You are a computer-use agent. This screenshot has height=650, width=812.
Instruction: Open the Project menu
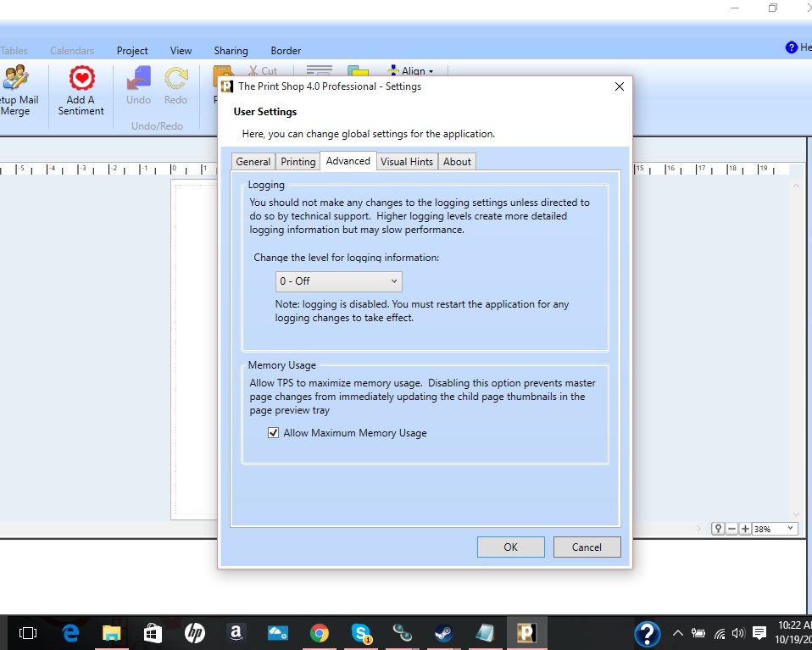pos(132,51)
